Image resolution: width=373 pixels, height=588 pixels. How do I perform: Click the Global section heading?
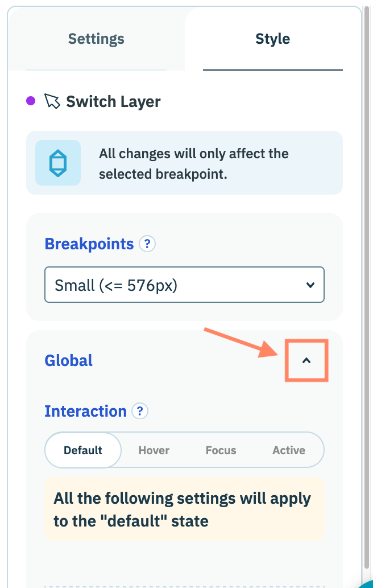coord(69,361)
